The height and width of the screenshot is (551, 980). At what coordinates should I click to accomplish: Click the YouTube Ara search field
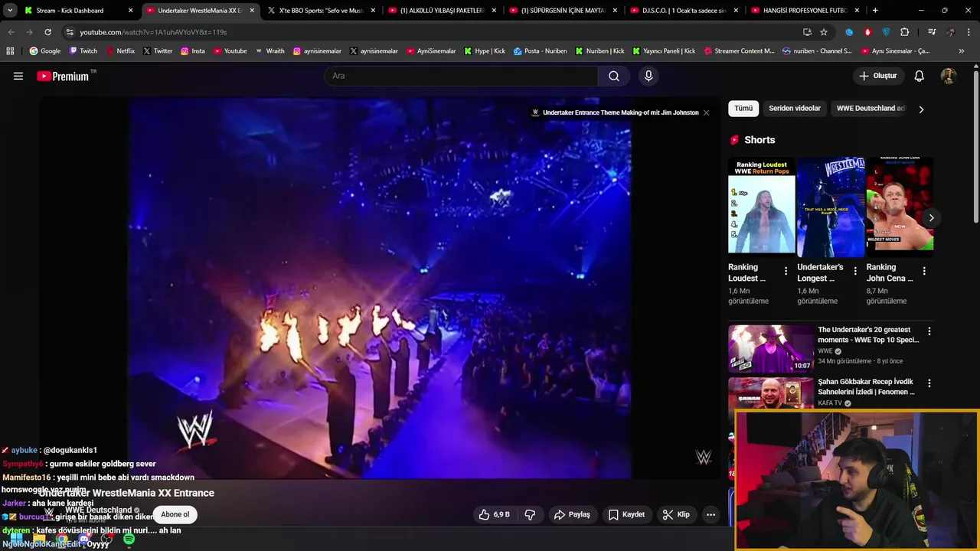pos(461,76)
